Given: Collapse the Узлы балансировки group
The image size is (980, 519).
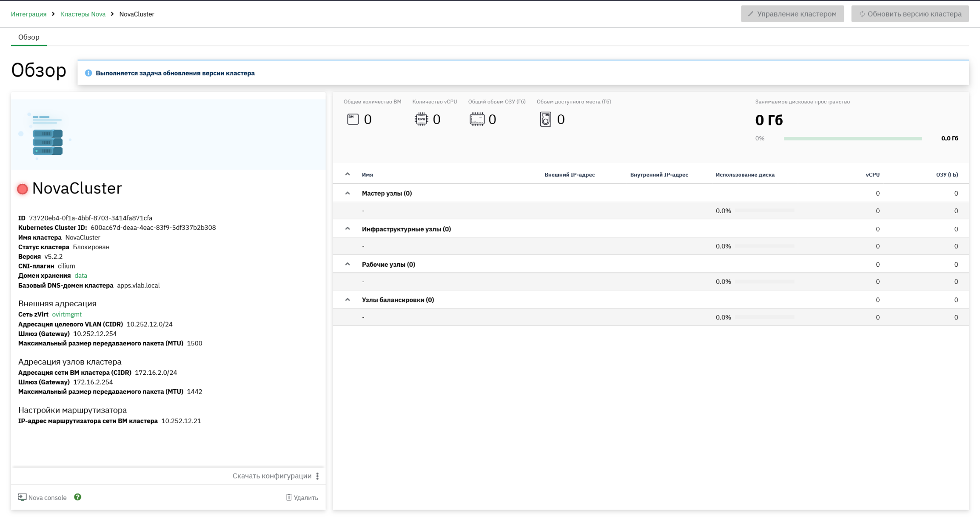Looking at the screenshot, I should [348, 300].
